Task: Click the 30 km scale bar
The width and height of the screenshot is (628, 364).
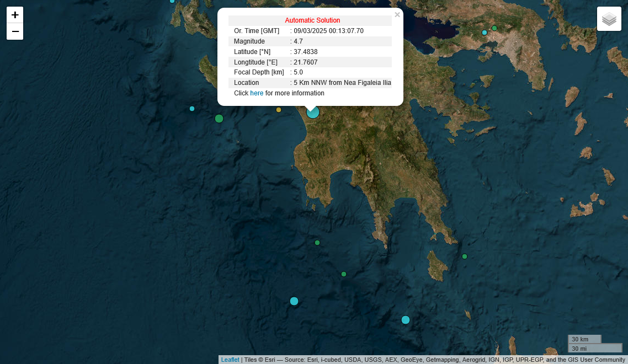Action: click(584, 339)
